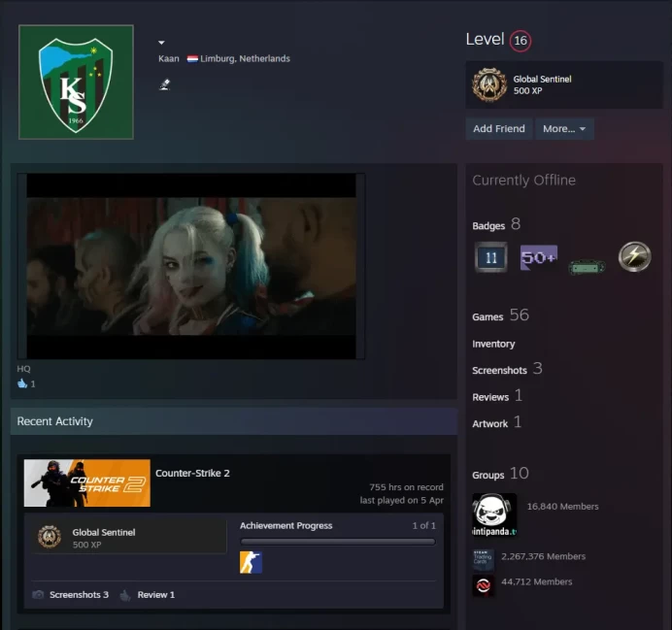Click the thumbs icon beside Review 1
The width and height of the screenshot is (672, 630).
click(125, 595)
